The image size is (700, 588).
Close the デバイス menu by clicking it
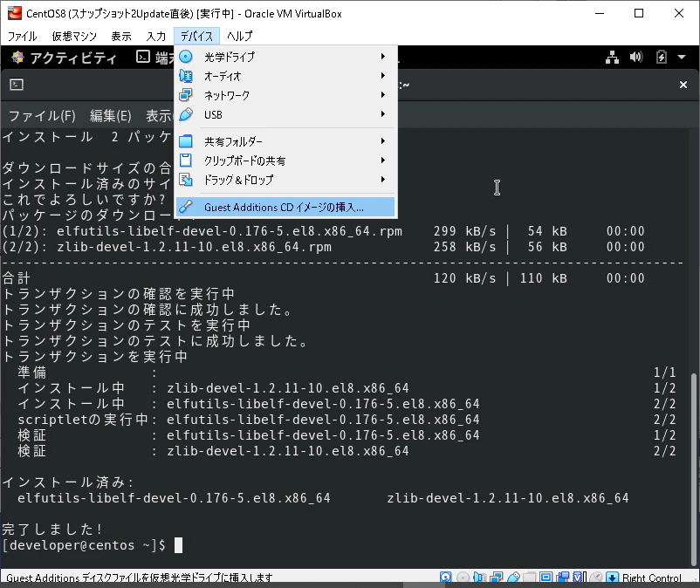(x=196, y=36)
